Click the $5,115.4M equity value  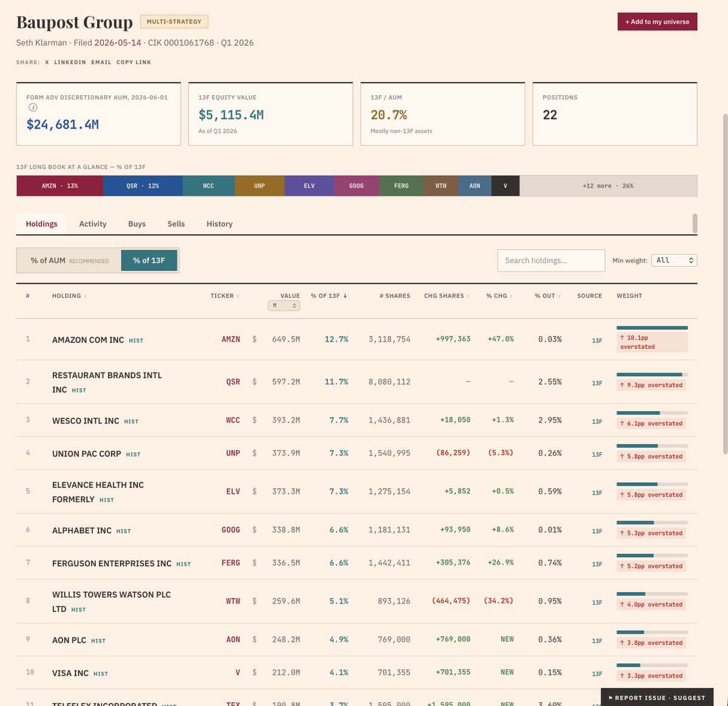231,115
